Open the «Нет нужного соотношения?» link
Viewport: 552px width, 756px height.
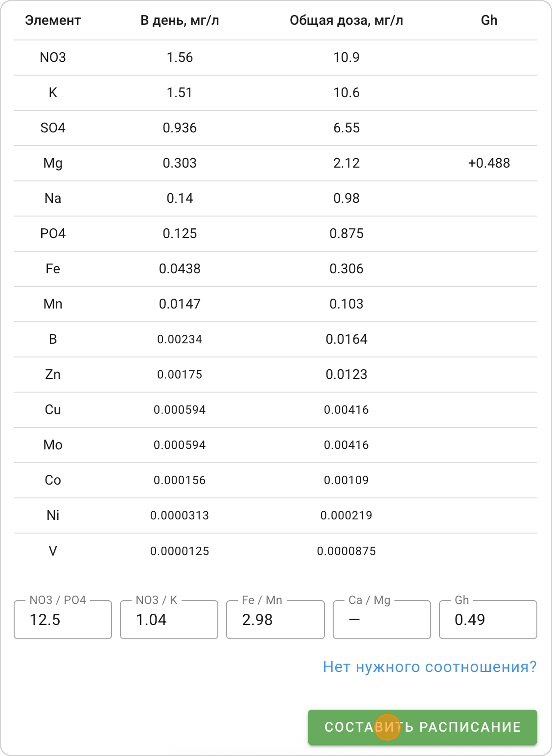[429, 667]
